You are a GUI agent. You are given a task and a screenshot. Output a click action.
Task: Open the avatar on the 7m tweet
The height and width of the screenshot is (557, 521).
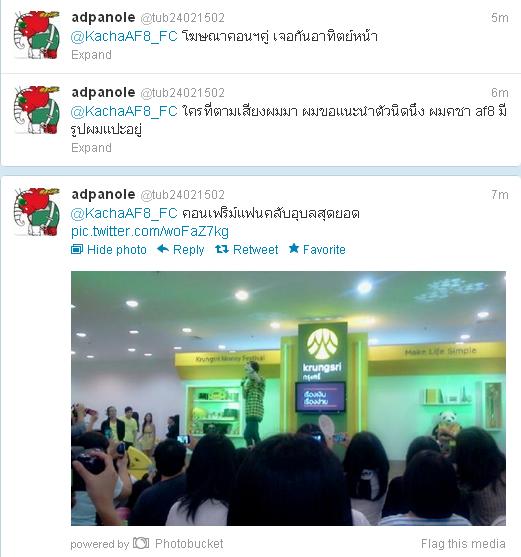click(37, 212)
